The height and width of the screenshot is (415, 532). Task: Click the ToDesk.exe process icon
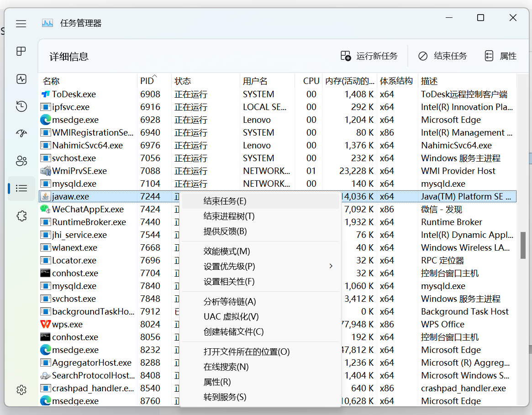46,94
